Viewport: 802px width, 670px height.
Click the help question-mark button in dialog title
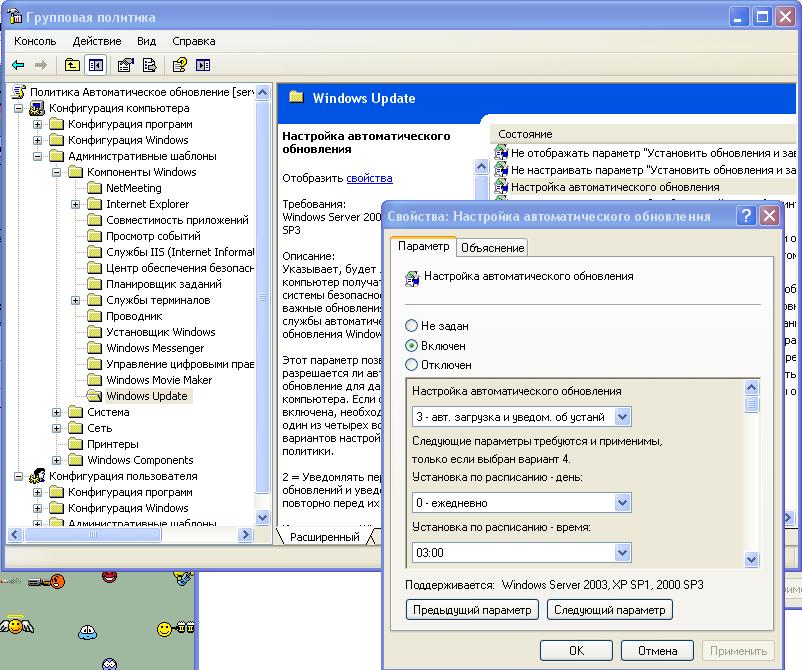point(746,216)
